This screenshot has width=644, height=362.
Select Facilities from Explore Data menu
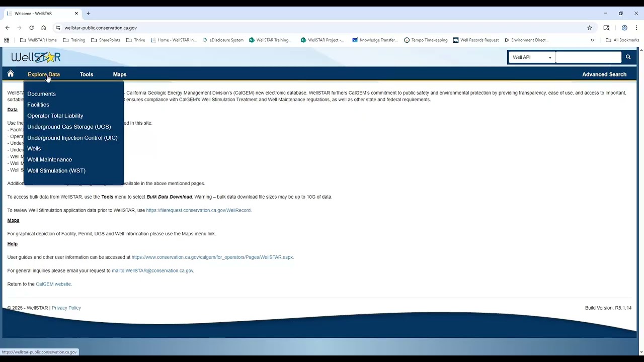[38, 105]
